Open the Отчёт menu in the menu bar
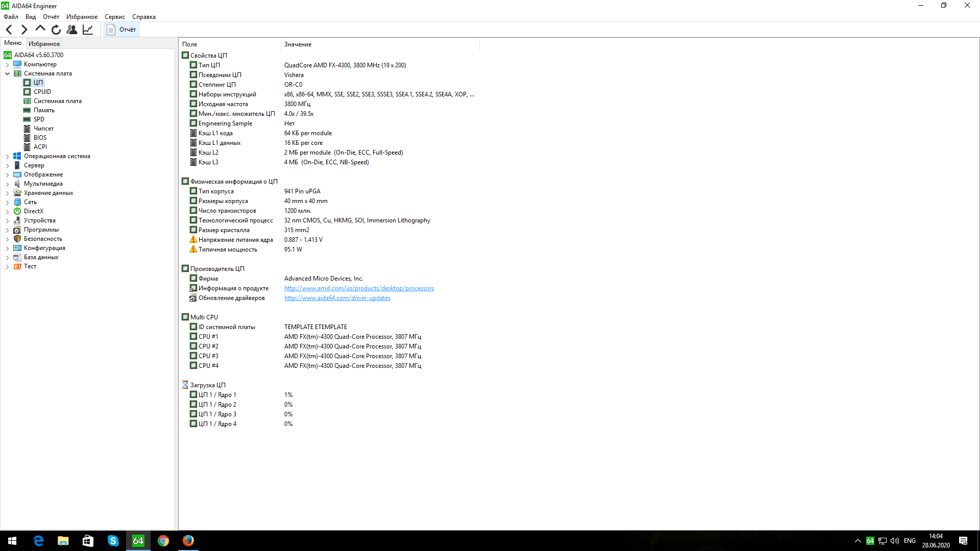This screenshot has width=980, height=551. pyautogui.click(x=51, y=17)
